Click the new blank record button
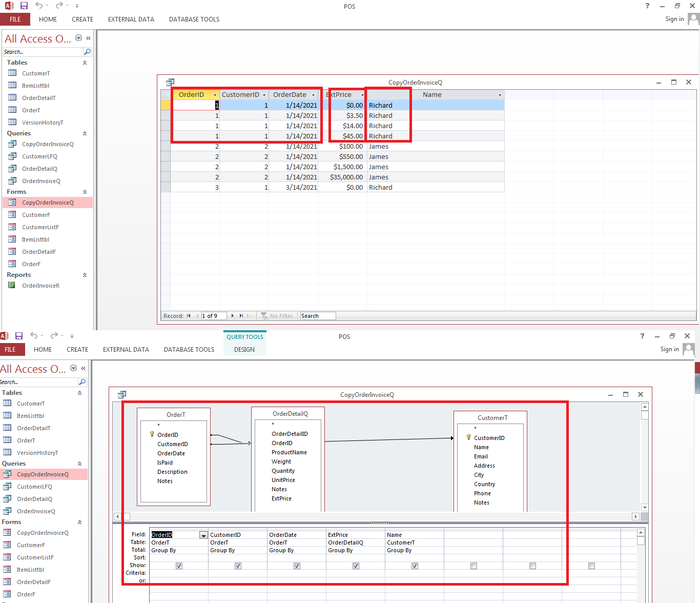700x603 pixels. tap(250, 316)
